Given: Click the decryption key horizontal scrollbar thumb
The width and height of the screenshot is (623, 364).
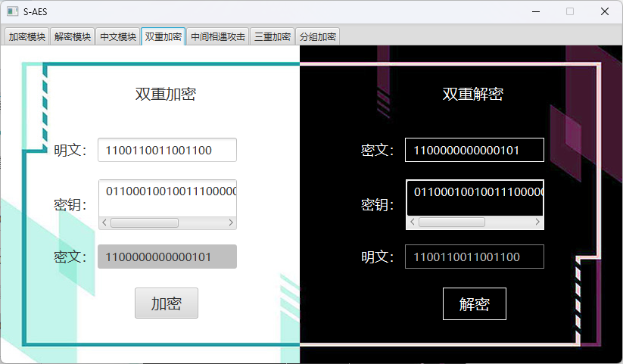Looking at the screenshot, I should [x=451, y=222].
